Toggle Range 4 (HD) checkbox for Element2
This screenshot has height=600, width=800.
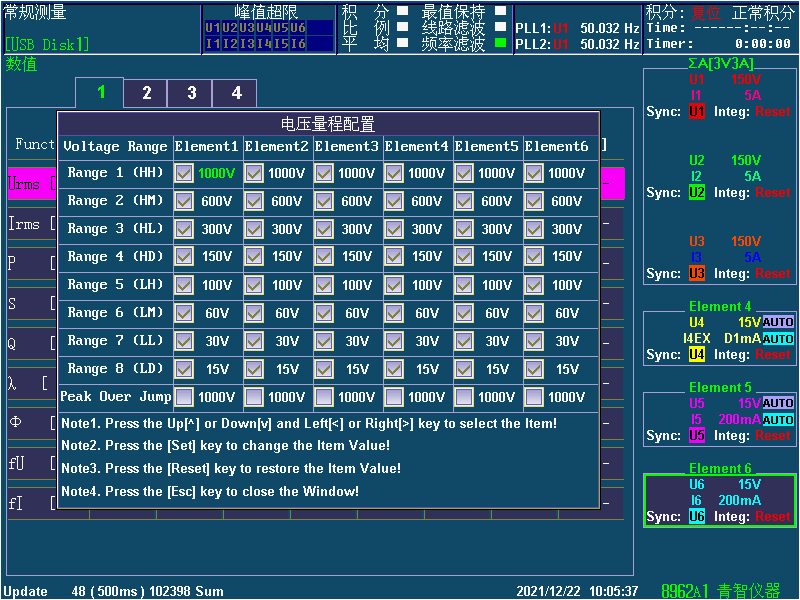(x=254, y=257)
